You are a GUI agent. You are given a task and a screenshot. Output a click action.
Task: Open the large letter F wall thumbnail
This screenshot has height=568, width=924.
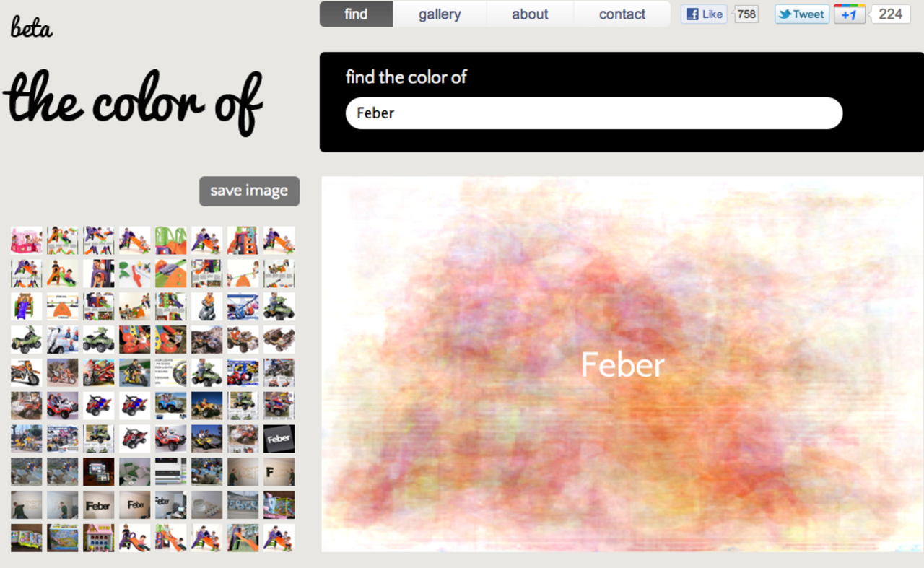279,471
